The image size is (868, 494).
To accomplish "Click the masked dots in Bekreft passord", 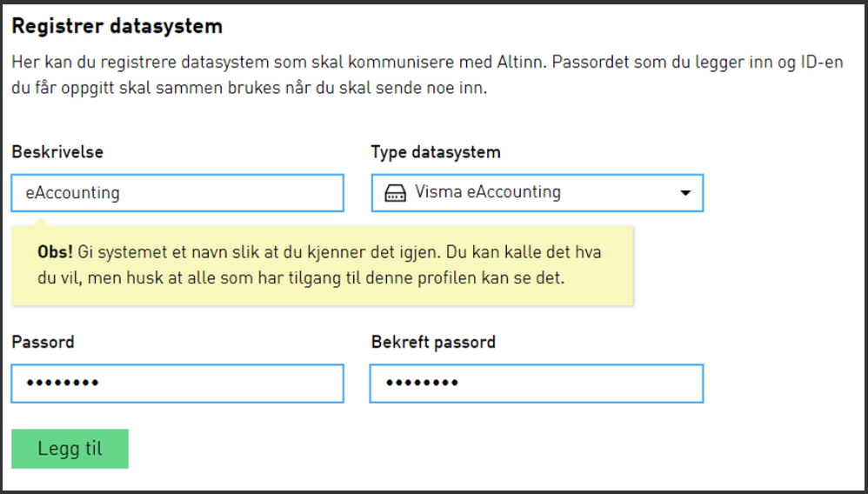I will 422,384.
